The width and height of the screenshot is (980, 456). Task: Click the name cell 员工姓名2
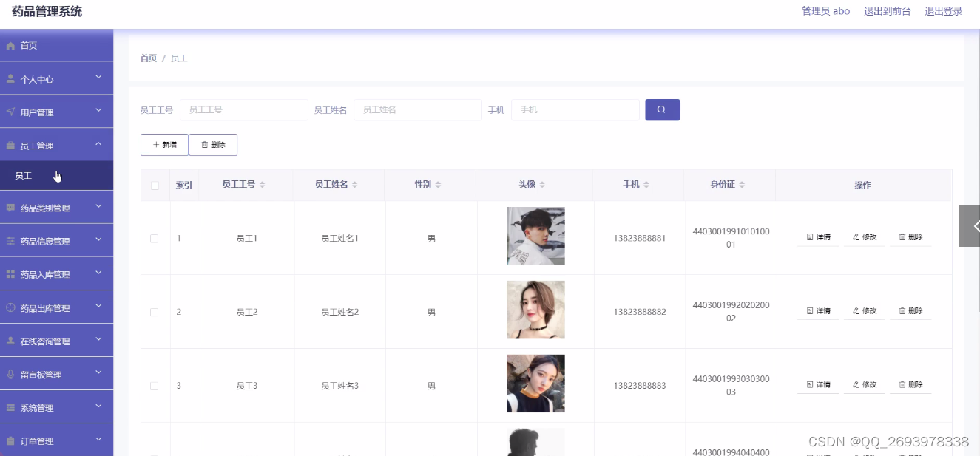[339, 312]
